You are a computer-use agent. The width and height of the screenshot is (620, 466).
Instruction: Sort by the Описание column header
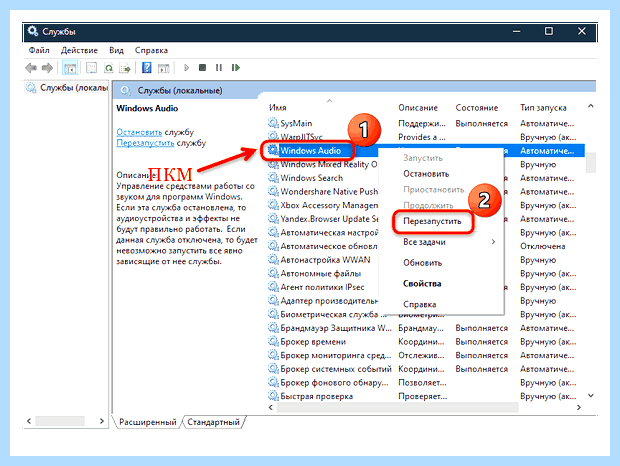[x=418, y=108]
